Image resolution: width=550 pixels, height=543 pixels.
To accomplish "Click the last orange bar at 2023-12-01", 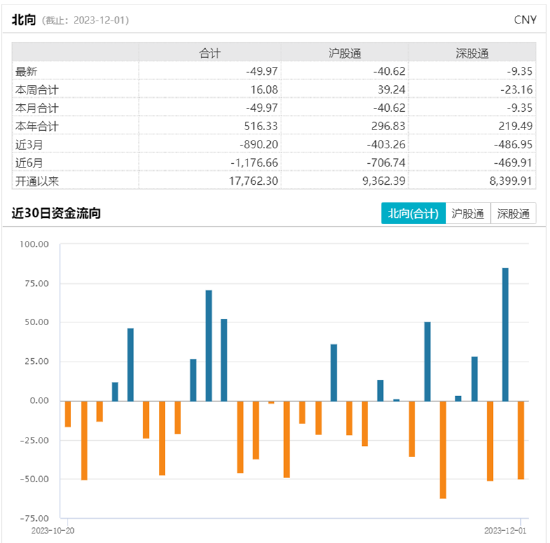I will pyautogui.click(x=521, y=440).
